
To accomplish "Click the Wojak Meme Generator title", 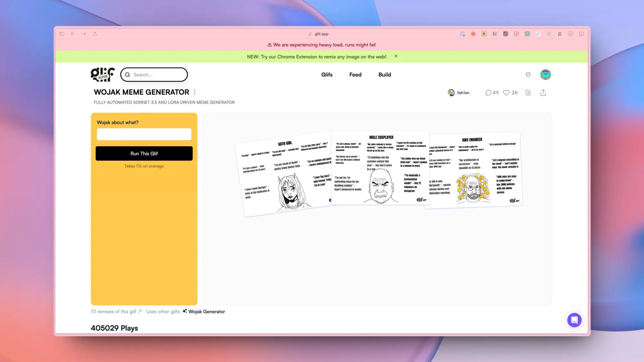I will point(141,92).
